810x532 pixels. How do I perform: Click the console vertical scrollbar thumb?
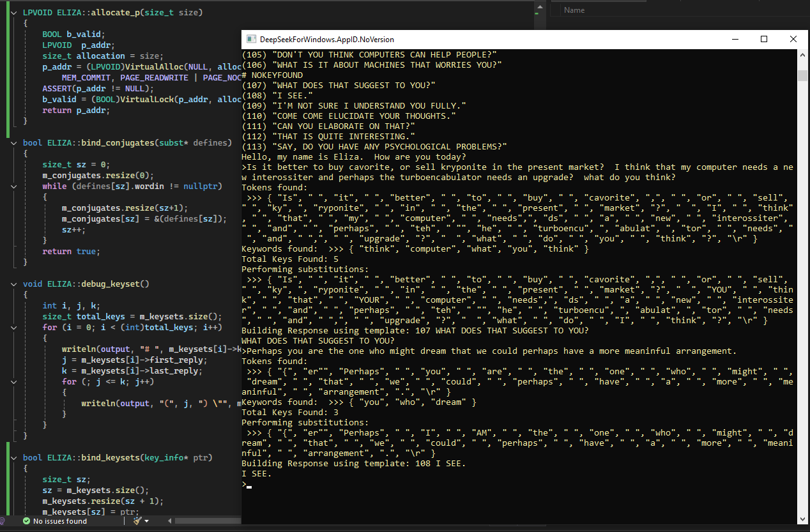[x=803, y=75]
